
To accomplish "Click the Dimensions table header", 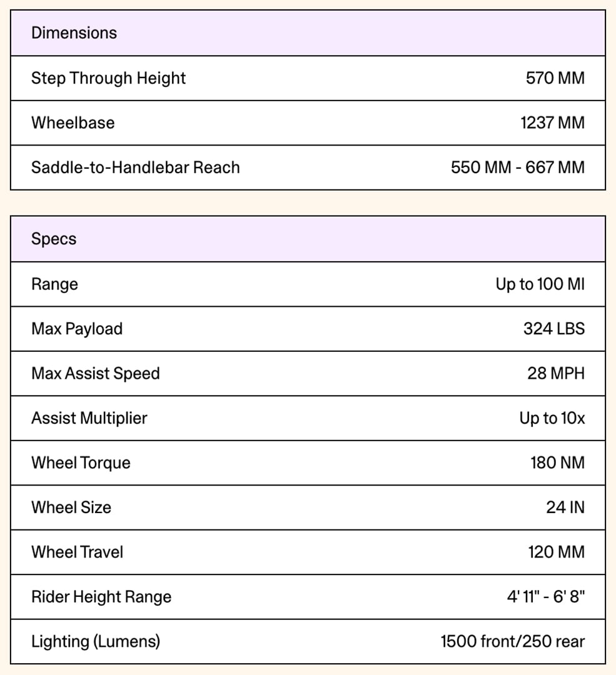I will pos(74,32).
